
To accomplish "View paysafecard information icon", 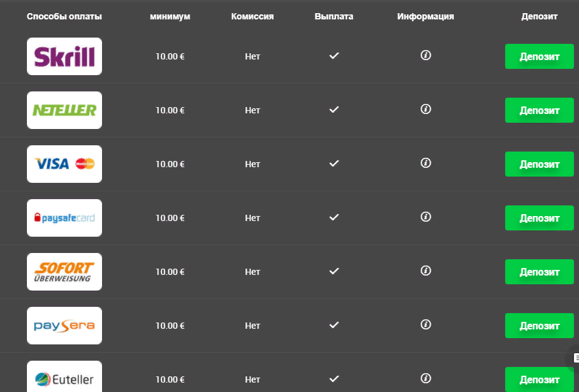I will pyautogui.click(x=426, y=217).
